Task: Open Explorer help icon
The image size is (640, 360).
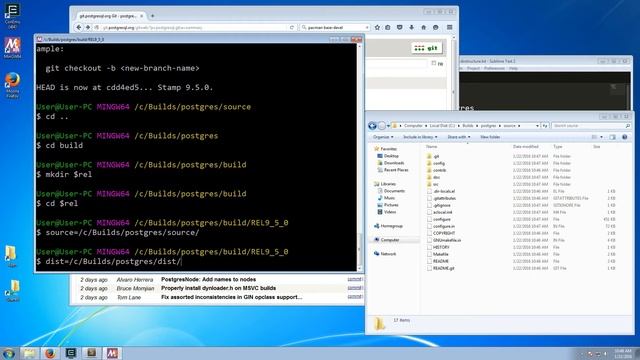Action: click(x=624, y=137)
